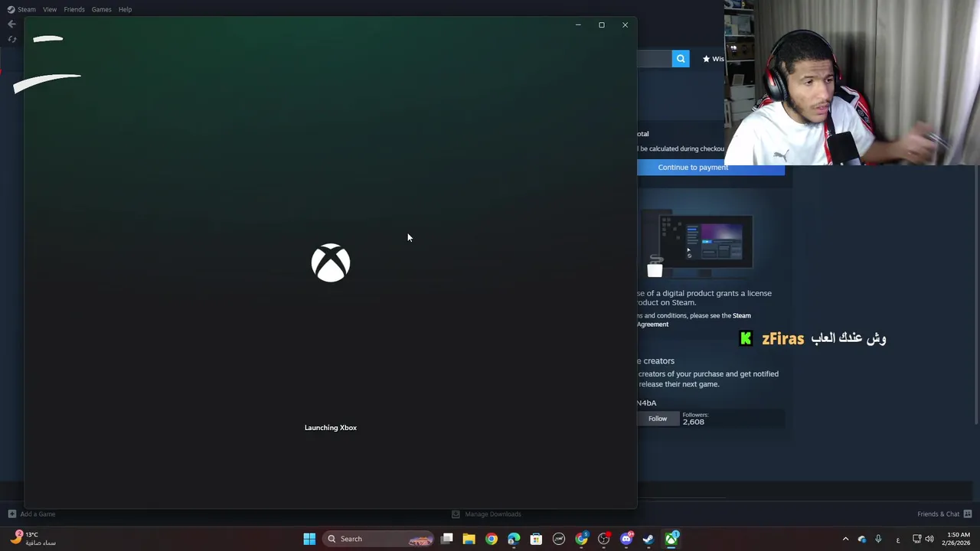The height and width of the screenshot is (551, 980).
Task: Follow the game creator N4bA
Action: [x=658, y=419]
